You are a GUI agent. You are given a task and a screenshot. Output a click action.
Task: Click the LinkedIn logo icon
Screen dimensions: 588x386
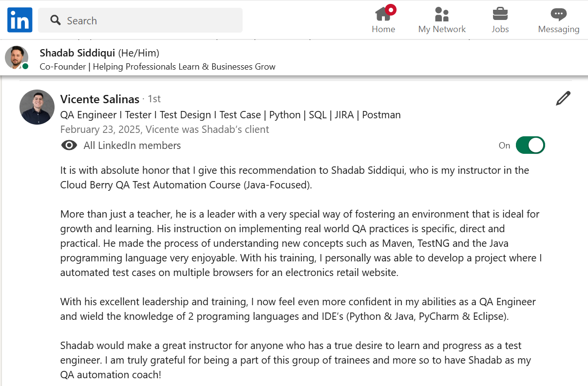(x=20, y=20)
